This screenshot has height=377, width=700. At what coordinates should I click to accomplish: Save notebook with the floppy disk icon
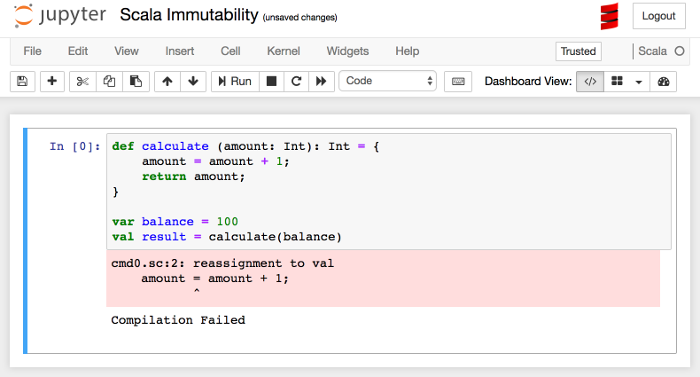click(x=22, y=81)
